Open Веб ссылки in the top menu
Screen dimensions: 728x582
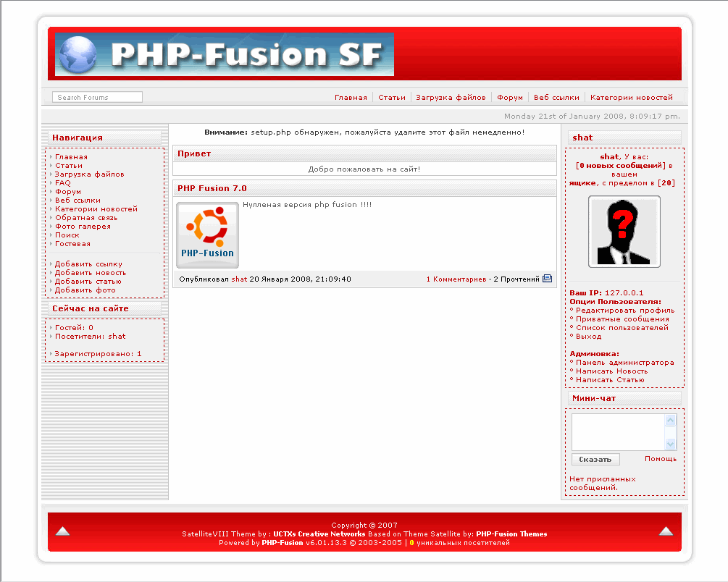pos(556,98)
